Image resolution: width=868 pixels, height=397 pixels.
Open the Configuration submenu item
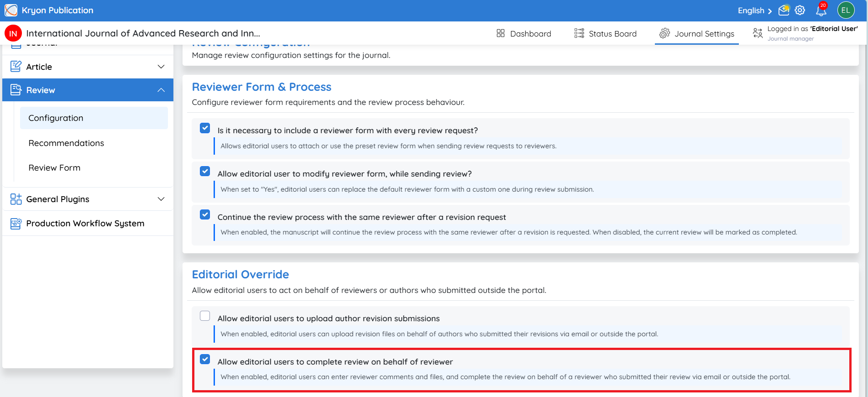(94, 118)
